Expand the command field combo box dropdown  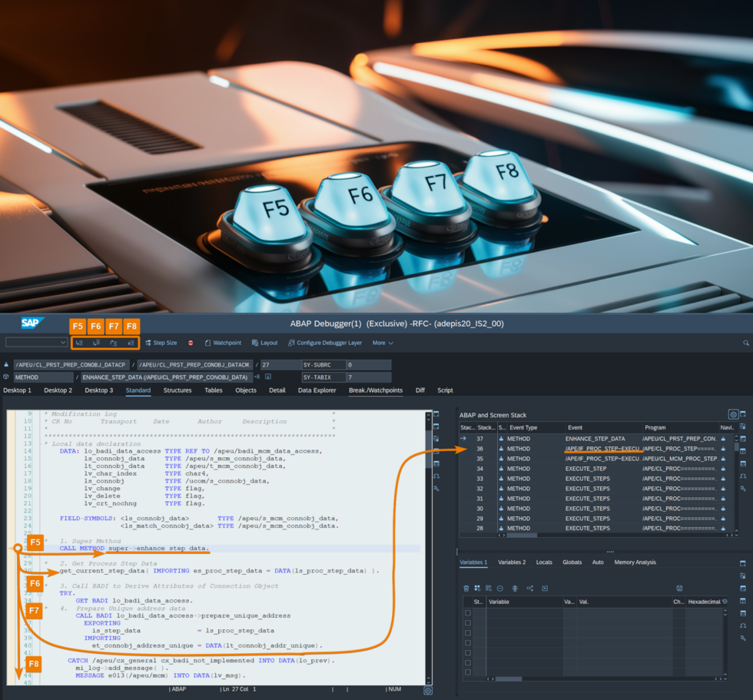tap(65, 343)
